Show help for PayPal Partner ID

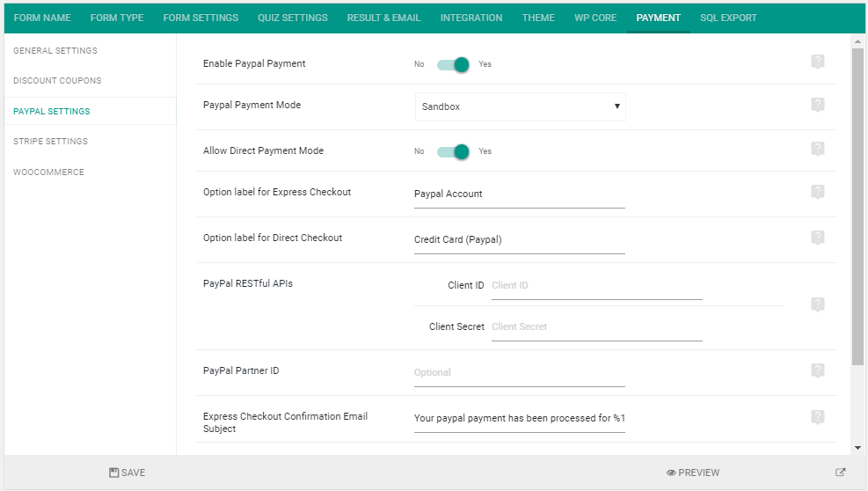pos(818,370)
